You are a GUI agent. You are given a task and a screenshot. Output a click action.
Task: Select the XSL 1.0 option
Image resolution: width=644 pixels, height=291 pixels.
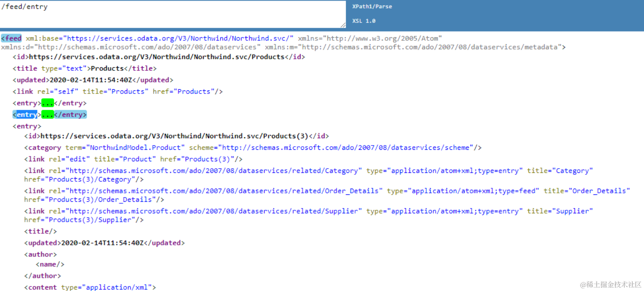coord(364,21)
